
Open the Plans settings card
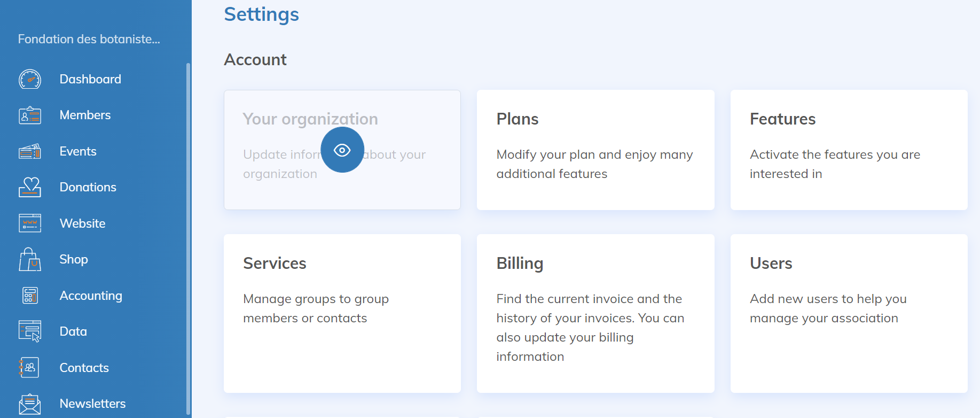pyautogui.click(x=595, y=150)
